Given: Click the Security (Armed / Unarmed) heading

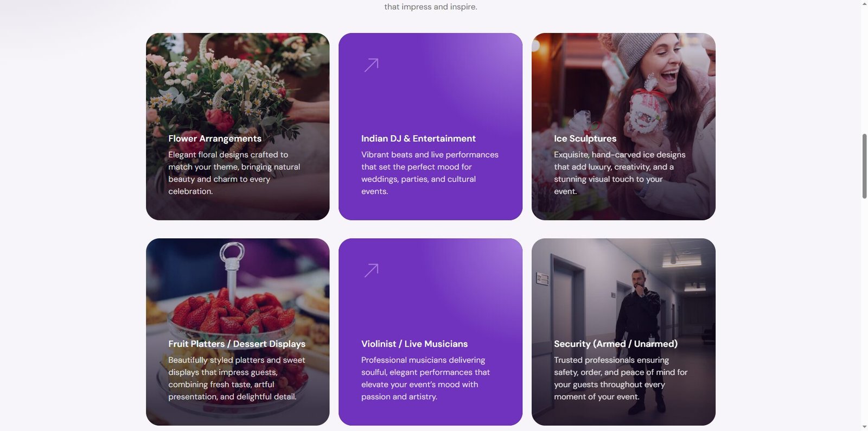Looking at the screenshot, I should click(616, 344).
